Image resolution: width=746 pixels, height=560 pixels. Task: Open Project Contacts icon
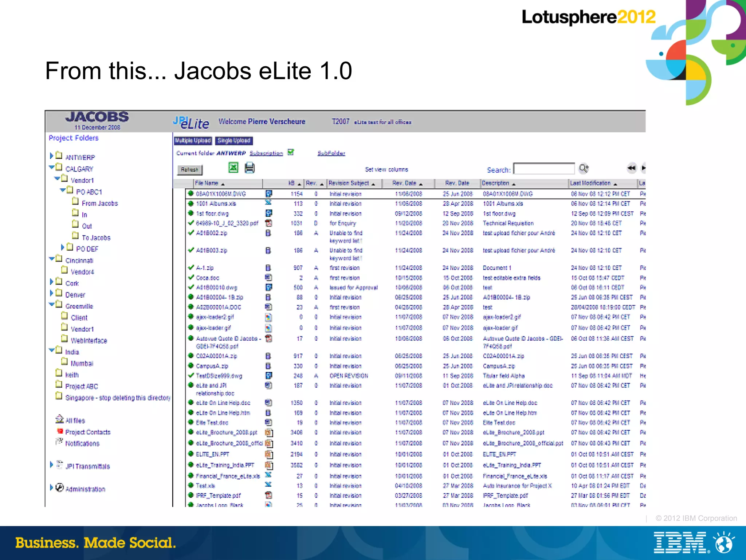[x=60, y=431]
